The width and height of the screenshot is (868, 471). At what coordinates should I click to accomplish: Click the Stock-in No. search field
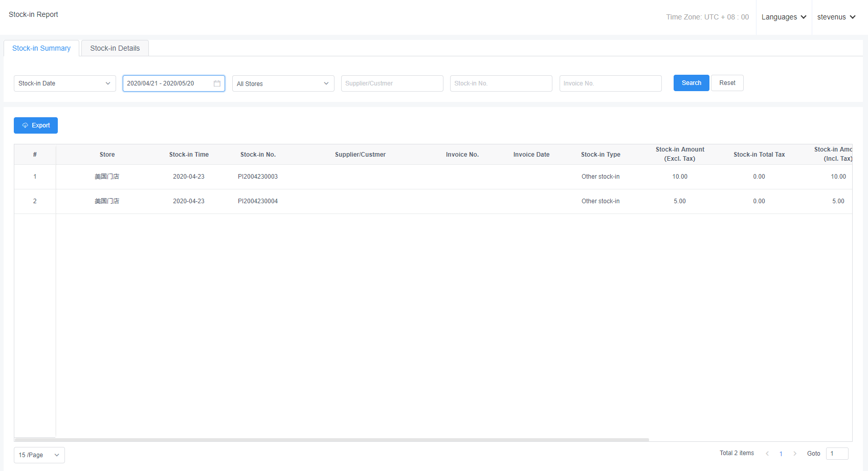pyautogui.click(x=501, y=83)
